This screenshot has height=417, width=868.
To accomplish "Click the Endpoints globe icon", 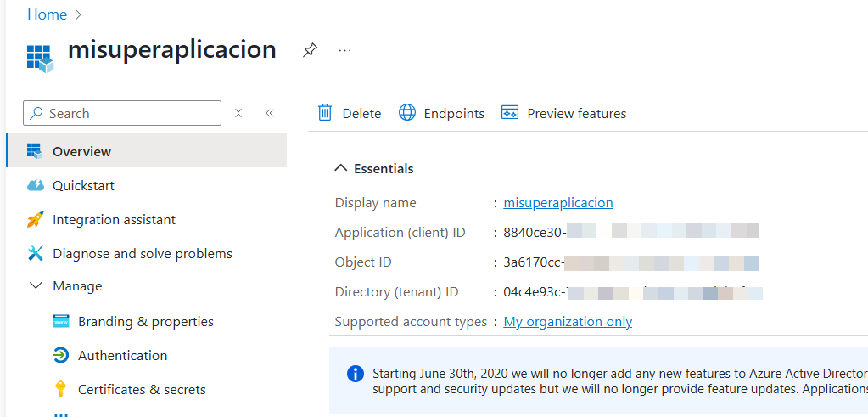I will [x=407, y=113].
